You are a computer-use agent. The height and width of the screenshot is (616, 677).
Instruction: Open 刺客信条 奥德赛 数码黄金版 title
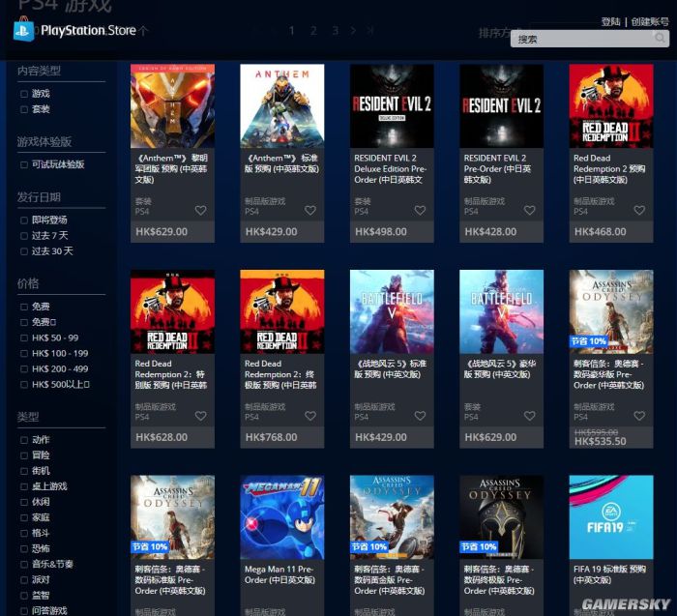pyautogui.click(x=390, y=580)
